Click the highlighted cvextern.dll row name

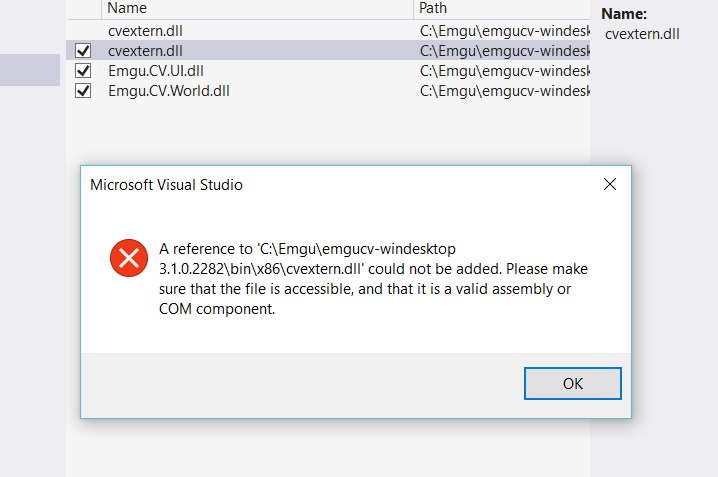pos(145,51)
